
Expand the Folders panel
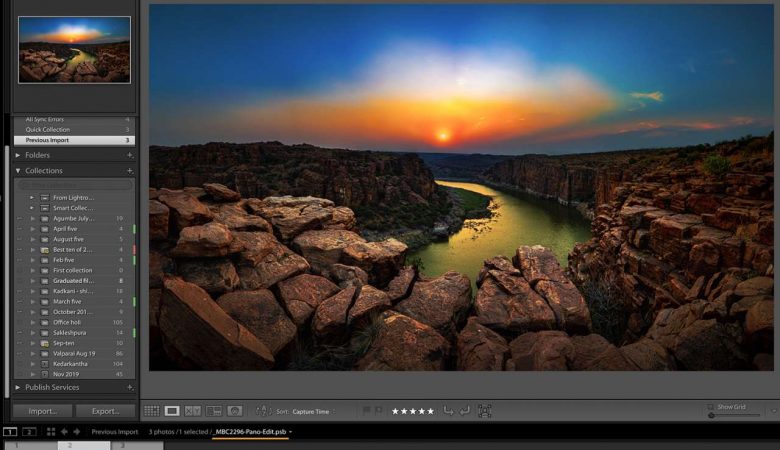click(x=18, y=155)
